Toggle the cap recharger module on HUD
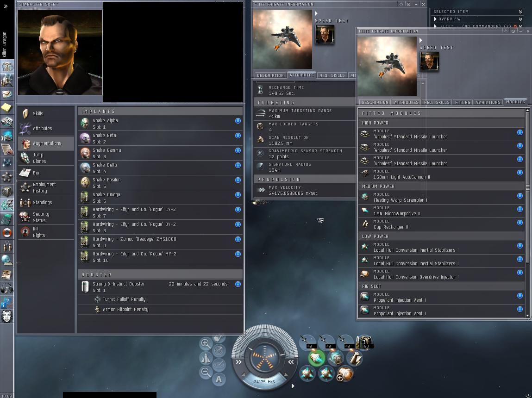The image size is (532, 398). click(354, 358)
